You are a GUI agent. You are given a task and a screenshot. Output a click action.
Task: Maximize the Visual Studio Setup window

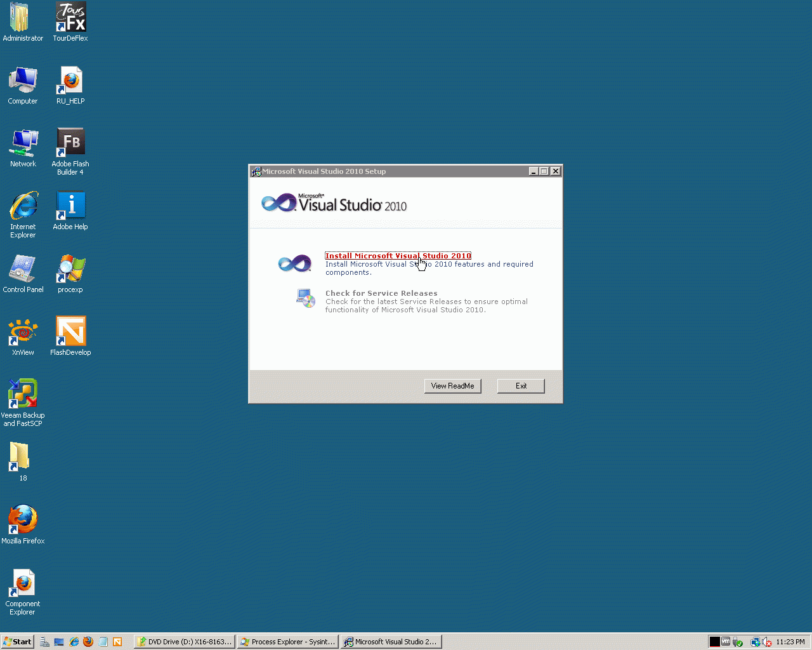click(x=544, y=171)
